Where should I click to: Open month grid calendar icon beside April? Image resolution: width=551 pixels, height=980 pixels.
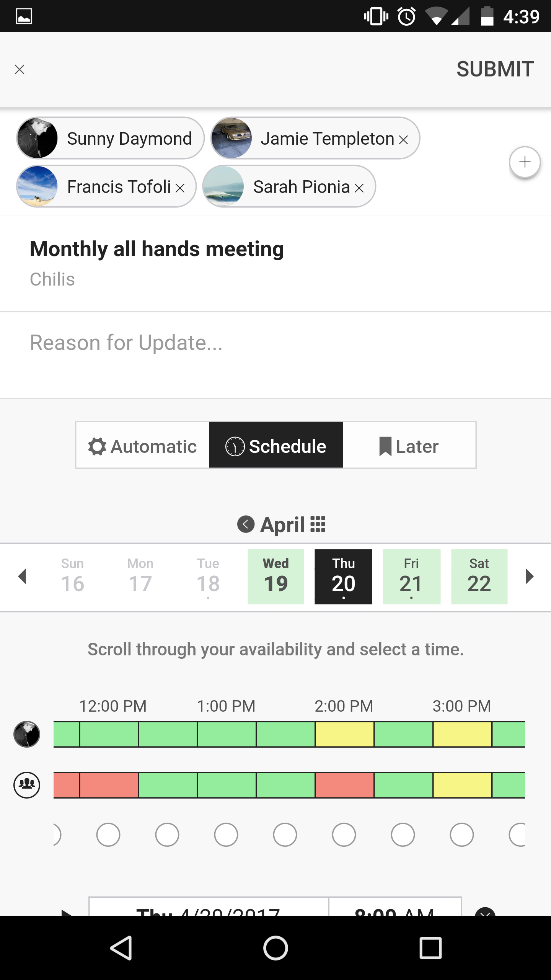pos(318,524)
